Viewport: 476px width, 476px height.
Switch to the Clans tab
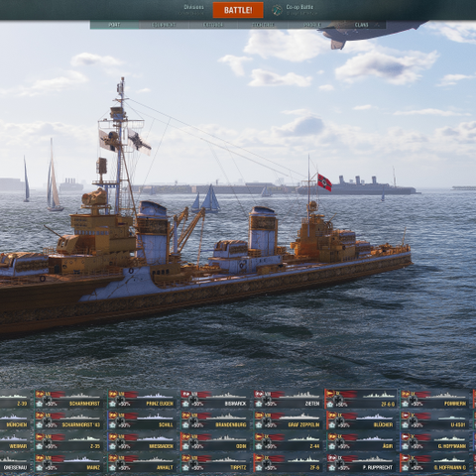361,25
